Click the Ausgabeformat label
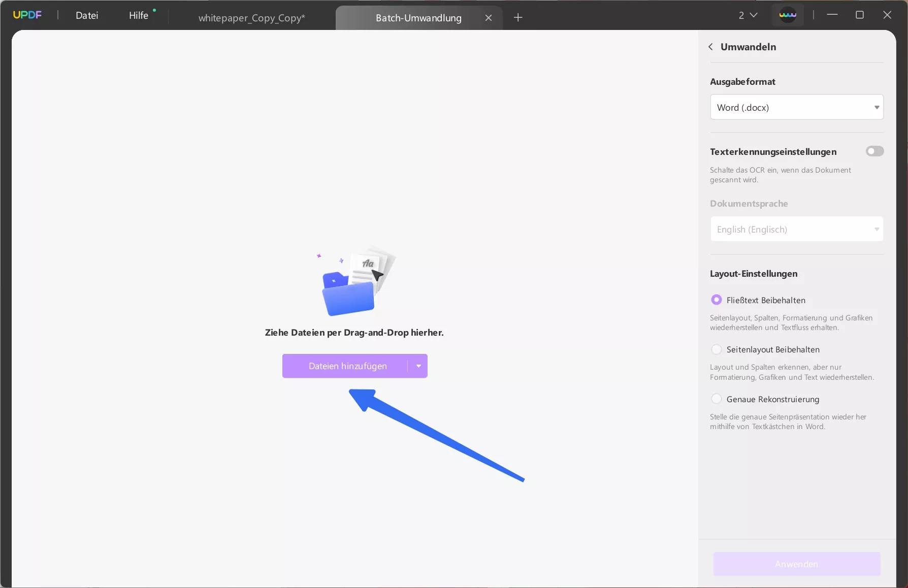 (742, 82)
